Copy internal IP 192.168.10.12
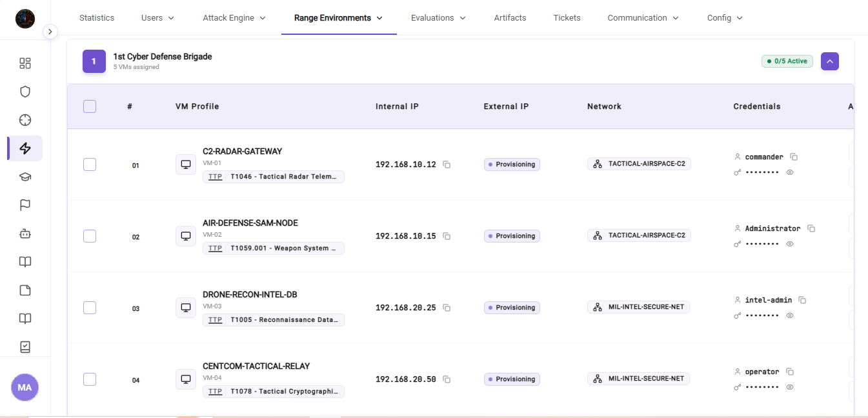This screenshot has width=868, height=418. pos(447,164)
